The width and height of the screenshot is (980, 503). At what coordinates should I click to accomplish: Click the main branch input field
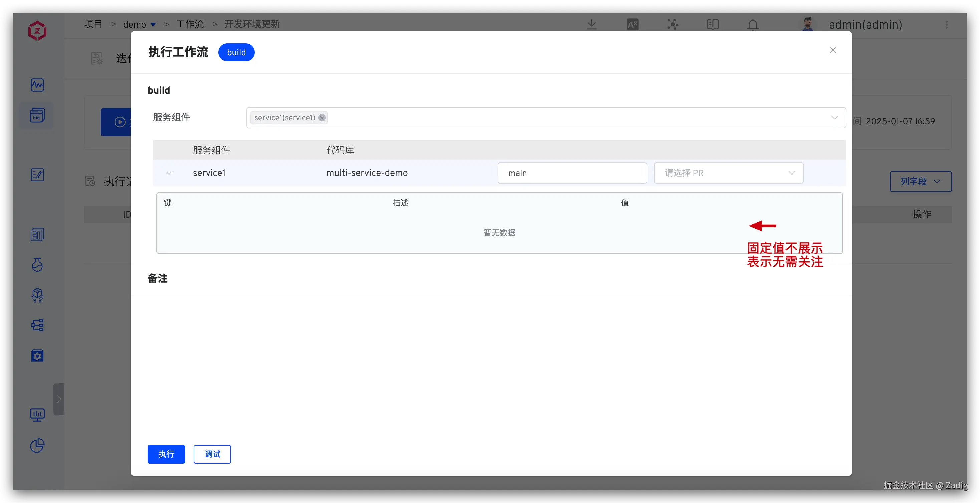pos(572,173)
